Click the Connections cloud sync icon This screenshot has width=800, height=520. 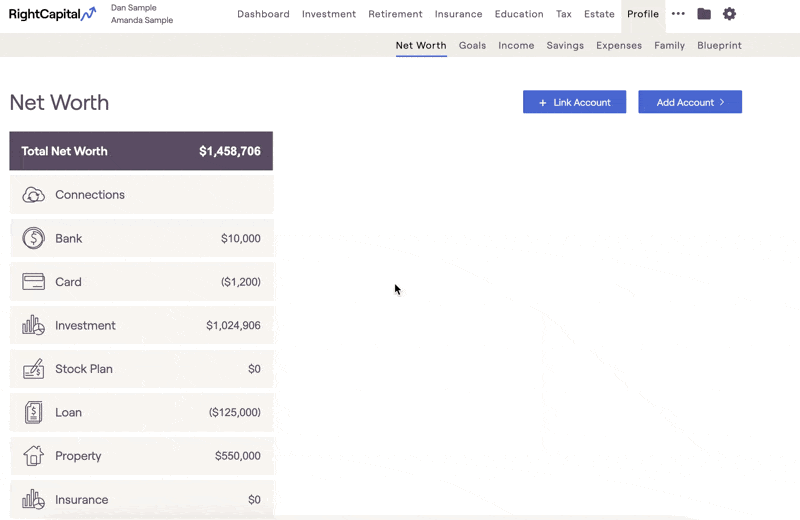click(x=33, y=195)
